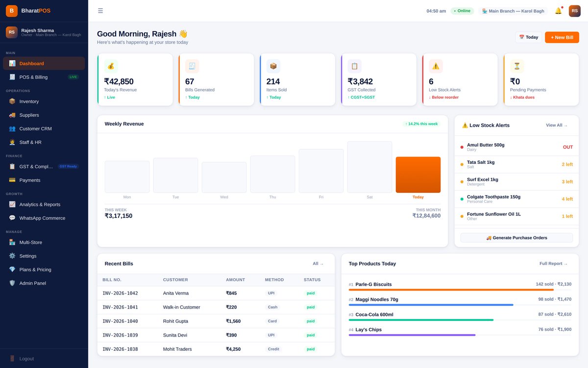Click the Today date button
The width and height of the screenshot is (588, 368).
528,37
